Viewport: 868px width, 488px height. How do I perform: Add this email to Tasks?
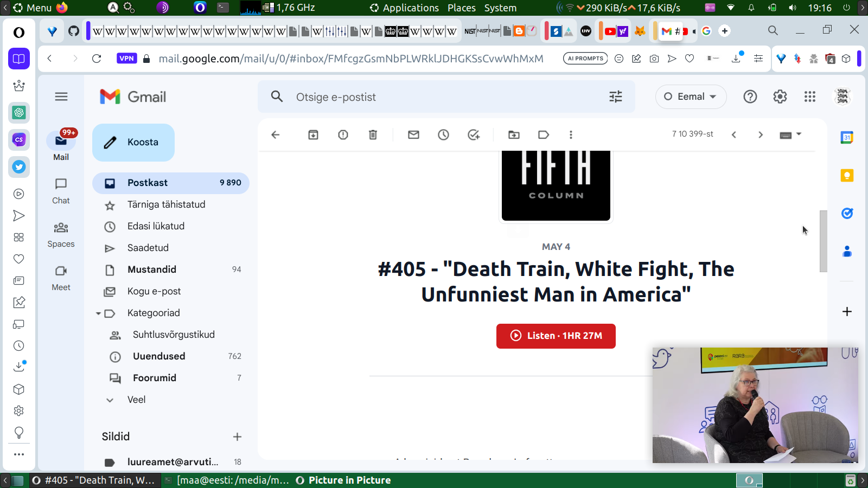[x=474, y=134]
